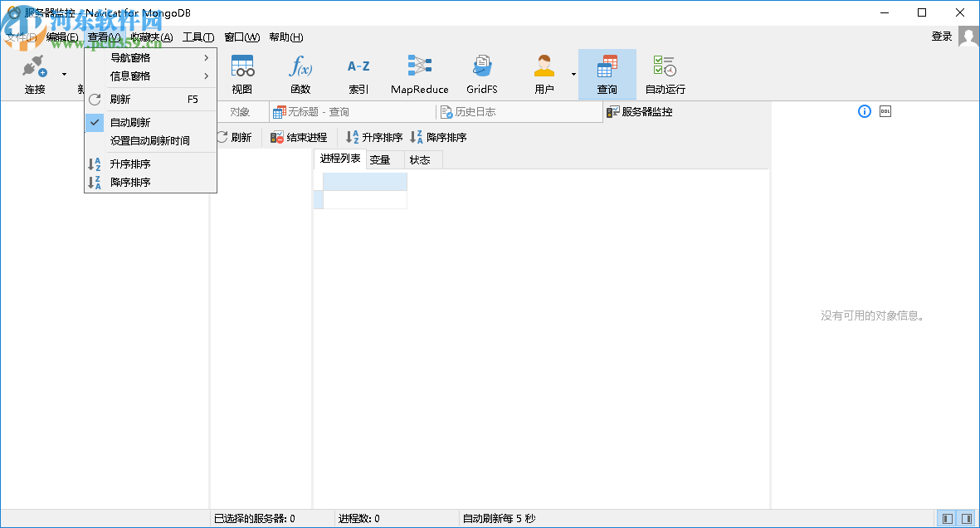Open the GridFS toolbar icon
The height and width of the screenshot is (528, 980).
tap(482, 74)
